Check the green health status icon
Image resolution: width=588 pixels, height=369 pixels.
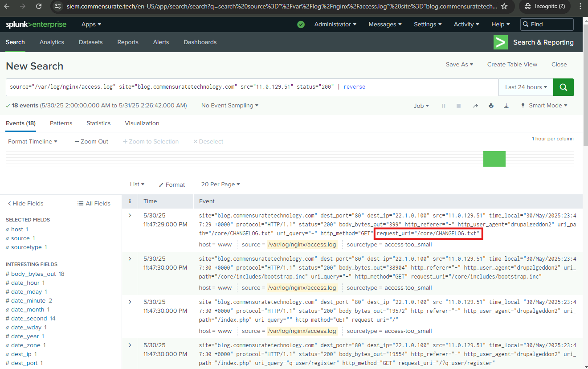[301, 25]
